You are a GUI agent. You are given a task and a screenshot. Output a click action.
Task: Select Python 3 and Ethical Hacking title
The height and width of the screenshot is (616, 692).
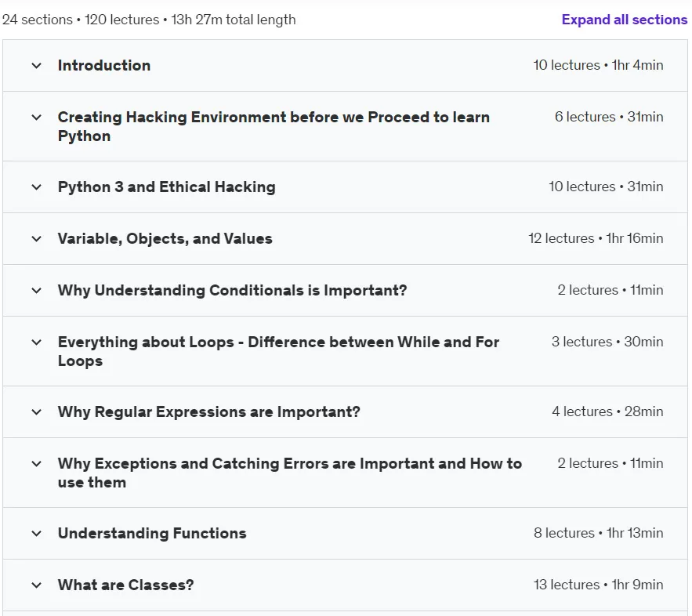pyautogui.click(x=167, y=187)
